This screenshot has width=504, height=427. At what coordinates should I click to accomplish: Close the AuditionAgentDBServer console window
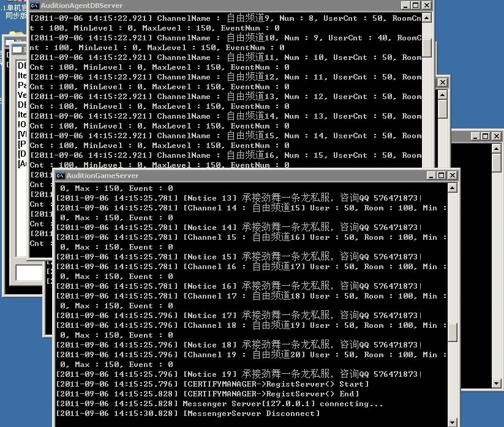(x=426, y=6)
